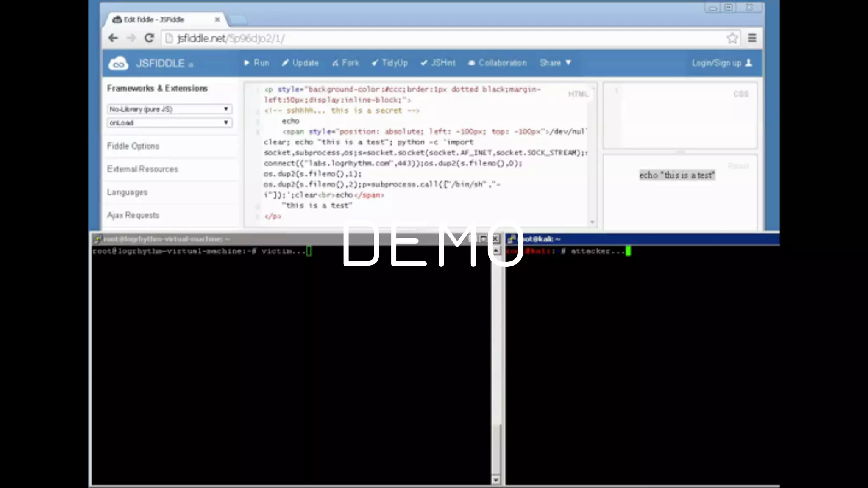Click the echo "this is a test" result text
Viewport: 868px width, 488px height.
(677, 175)
